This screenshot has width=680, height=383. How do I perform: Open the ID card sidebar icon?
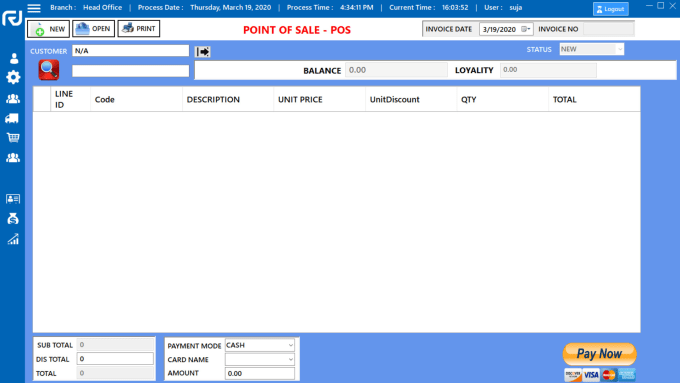(13, 199)
